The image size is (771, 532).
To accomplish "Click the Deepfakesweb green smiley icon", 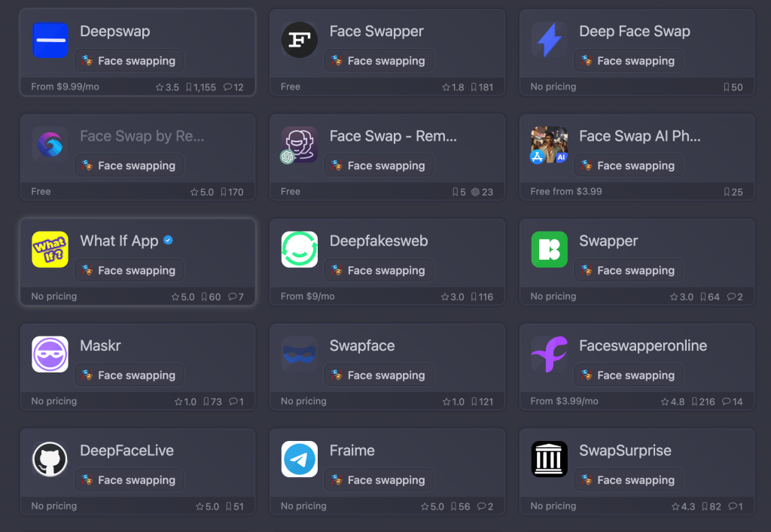I will point(300,250).
